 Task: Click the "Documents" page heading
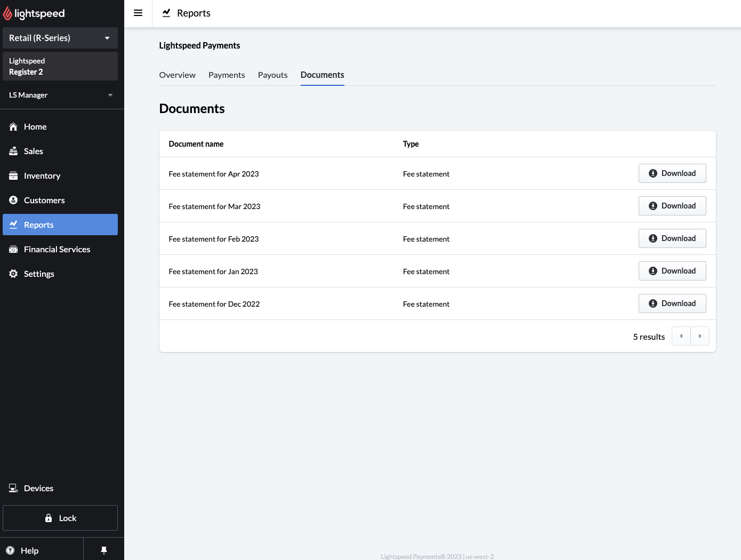tap(192, 109)
